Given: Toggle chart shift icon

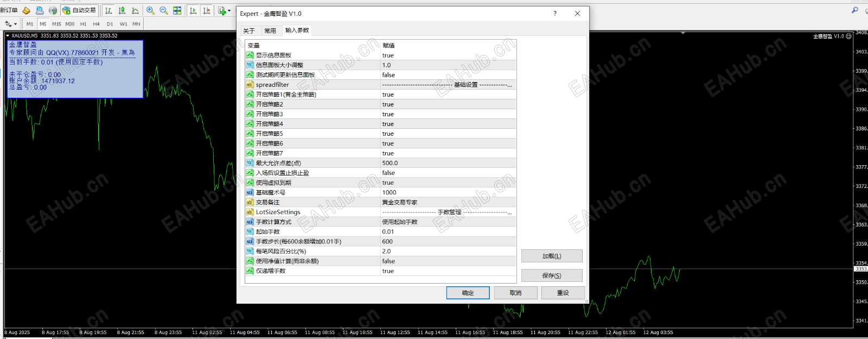Looking at the screenshot, I should click(x=207, y=10).
